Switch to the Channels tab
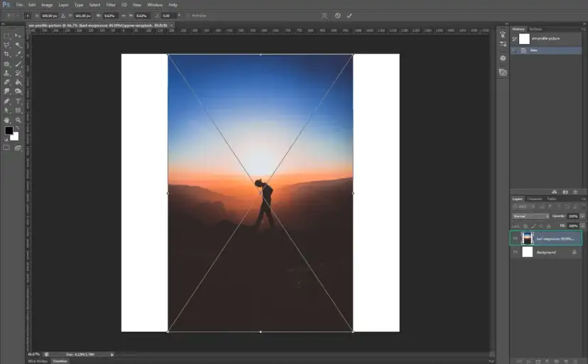The image size is (588, 364). pyautogui.click(x=534, y=199)
